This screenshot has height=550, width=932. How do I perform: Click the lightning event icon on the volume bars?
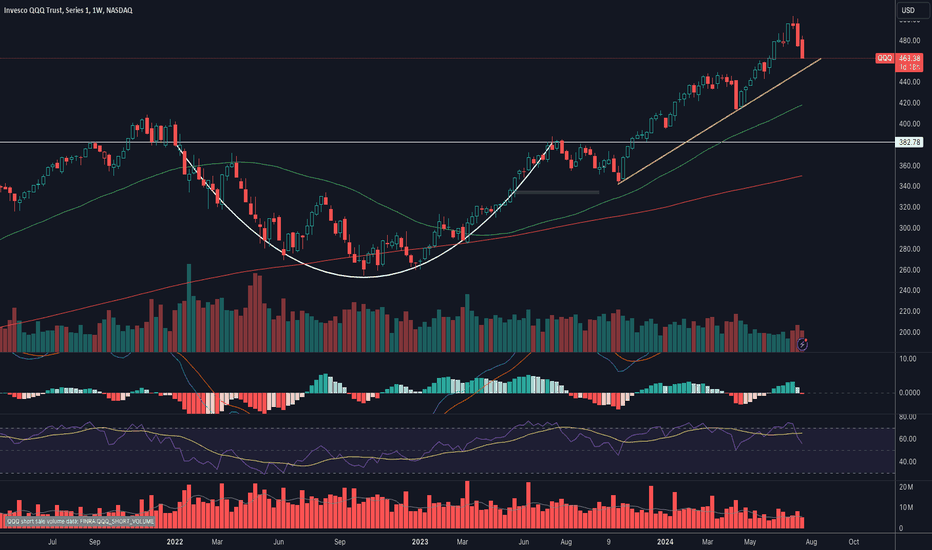tap(802, 344)
